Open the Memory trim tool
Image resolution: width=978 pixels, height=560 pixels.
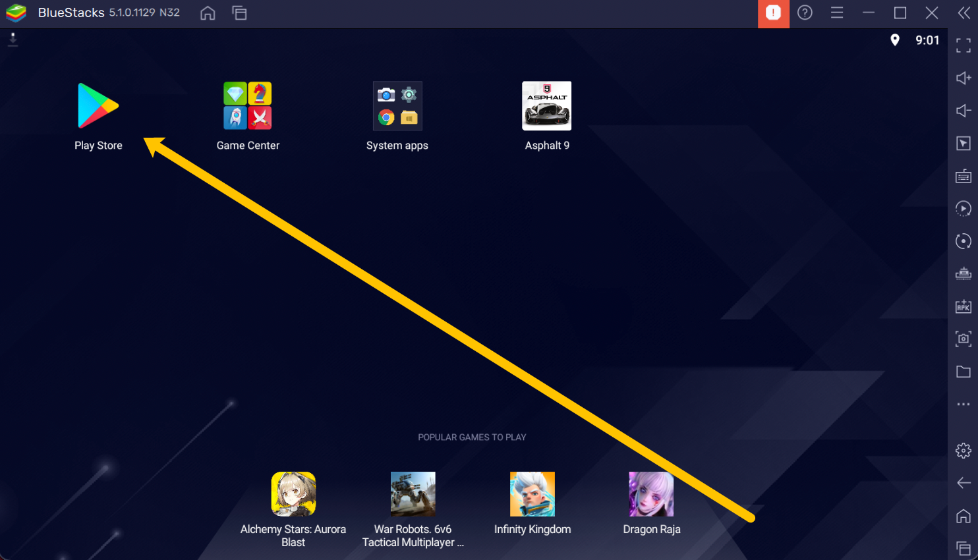click(x=964, y=273)
